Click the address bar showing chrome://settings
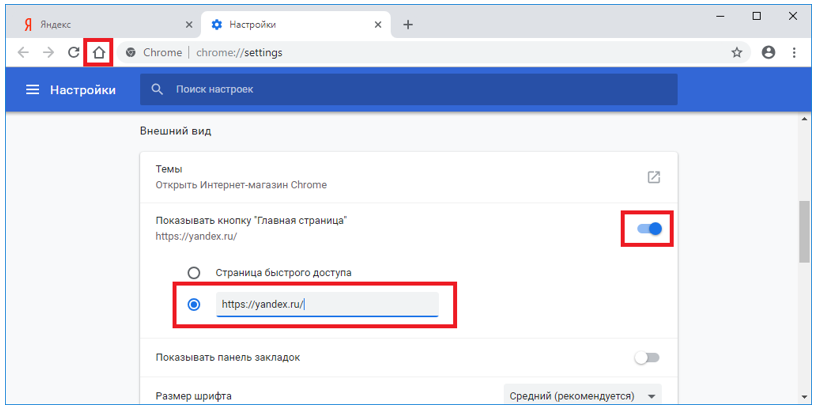This screenshot has height=412, width=818. [x=433, y=52]
